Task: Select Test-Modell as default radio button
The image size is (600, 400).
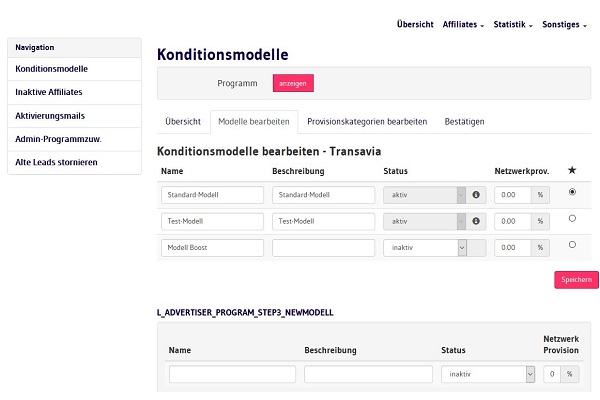Action: (x=571, y=218)
